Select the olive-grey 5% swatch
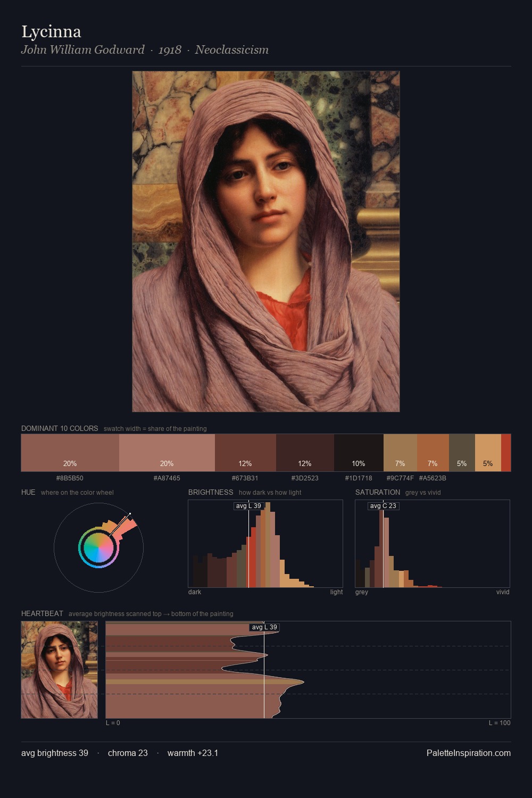 click(462, 453)
